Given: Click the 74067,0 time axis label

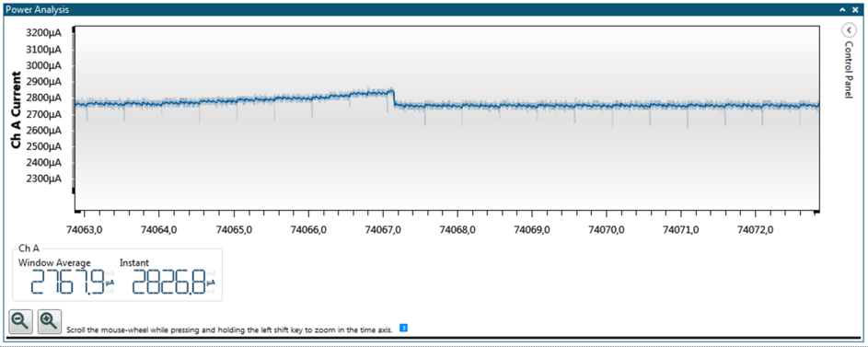Looking at the screenshot, I should (382, 229).
